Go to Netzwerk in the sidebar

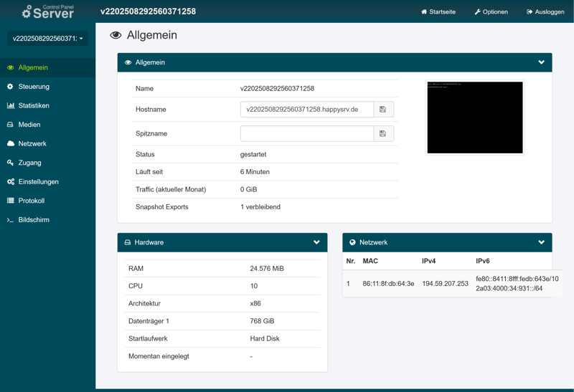pyautogui.click(x=32, y=143)
